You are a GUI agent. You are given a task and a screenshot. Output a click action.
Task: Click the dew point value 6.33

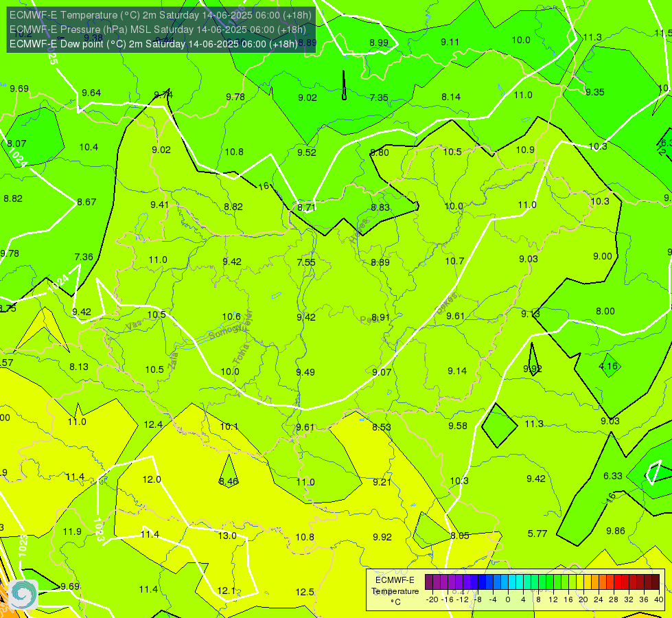pyautogui.click(x=613, y=476)
